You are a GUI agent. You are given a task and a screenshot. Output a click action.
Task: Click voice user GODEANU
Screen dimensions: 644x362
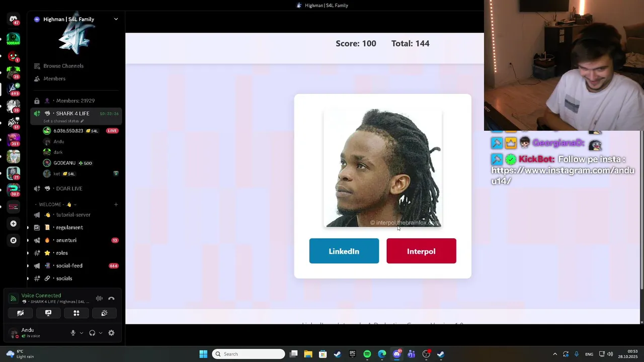pyautogui.click(x=80, y=163)
